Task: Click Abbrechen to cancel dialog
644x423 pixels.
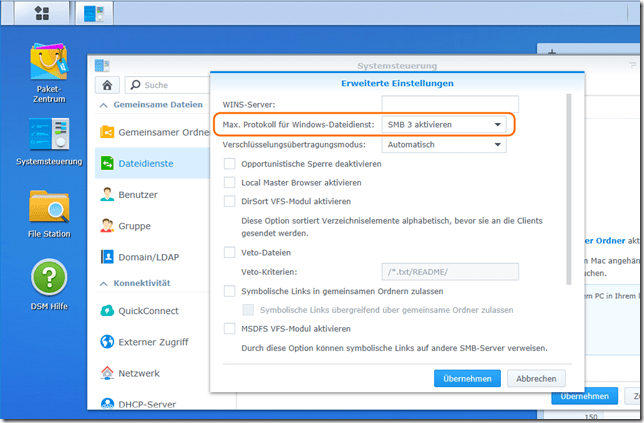Action: (x=536, y=379)
